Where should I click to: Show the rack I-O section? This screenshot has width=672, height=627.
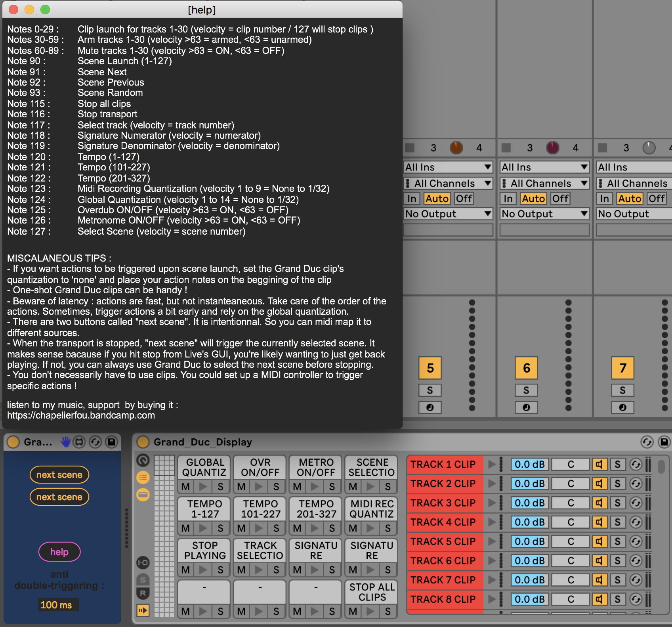[143, 562]
